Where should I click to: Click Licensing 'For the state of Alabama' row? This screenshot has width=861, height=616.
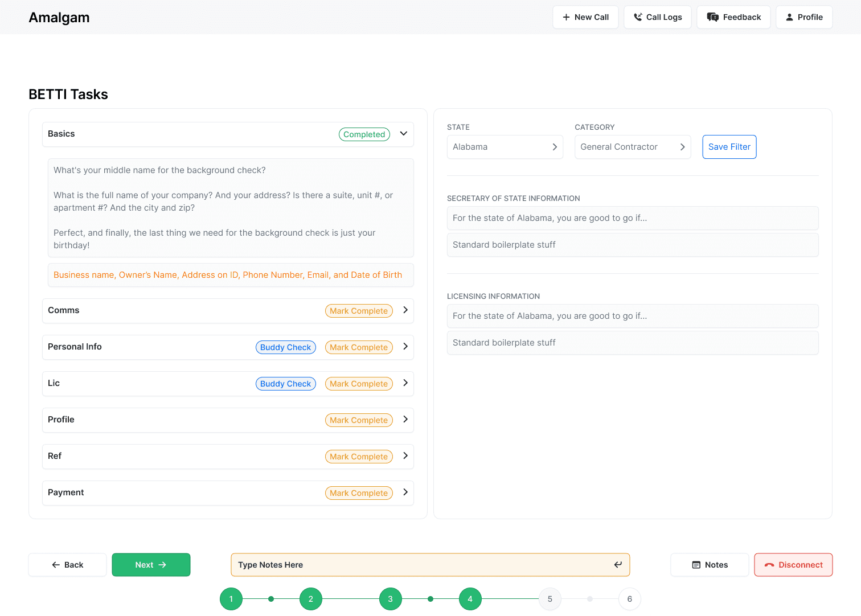pos(633,316)
